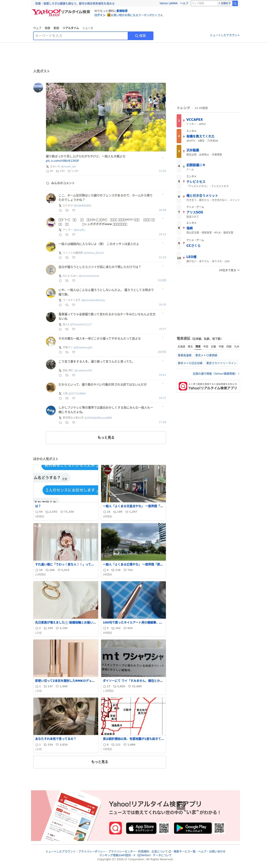Click reply icon on @kumahandhoney comment
The height and width of the screenshot is (868, 271).
60,305
